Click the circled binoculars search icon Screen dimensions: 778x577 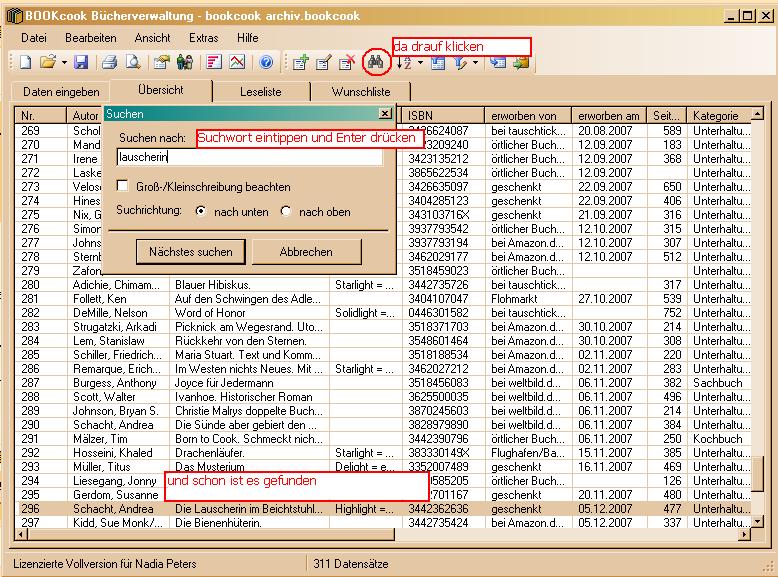(376, 61)
